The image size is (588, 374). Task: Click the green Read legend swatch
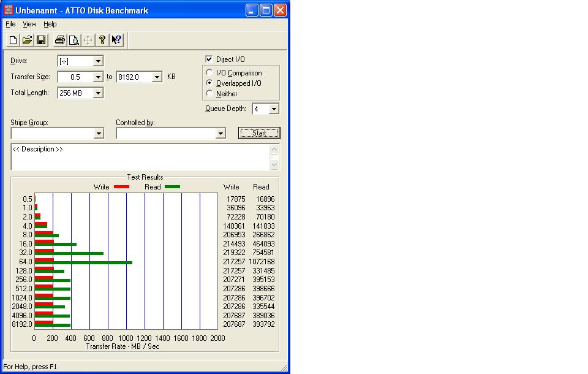(173, 186)
